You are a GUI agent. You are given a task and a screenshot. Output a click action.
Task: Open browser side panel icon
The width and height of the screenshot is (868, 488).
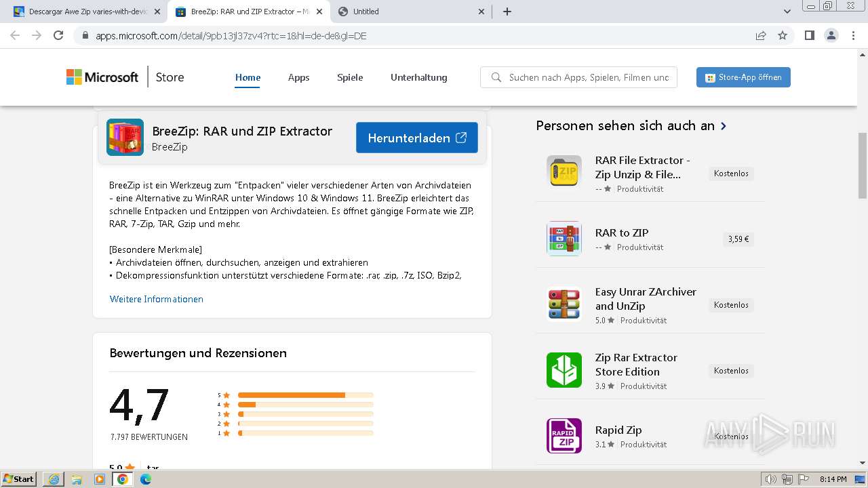(809, 35)
